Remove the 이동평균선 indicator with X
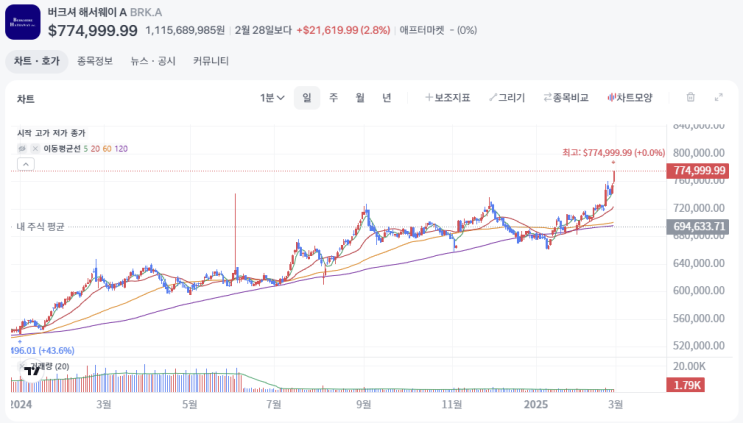This screenshot has width=743, height=423. point(33,149)
